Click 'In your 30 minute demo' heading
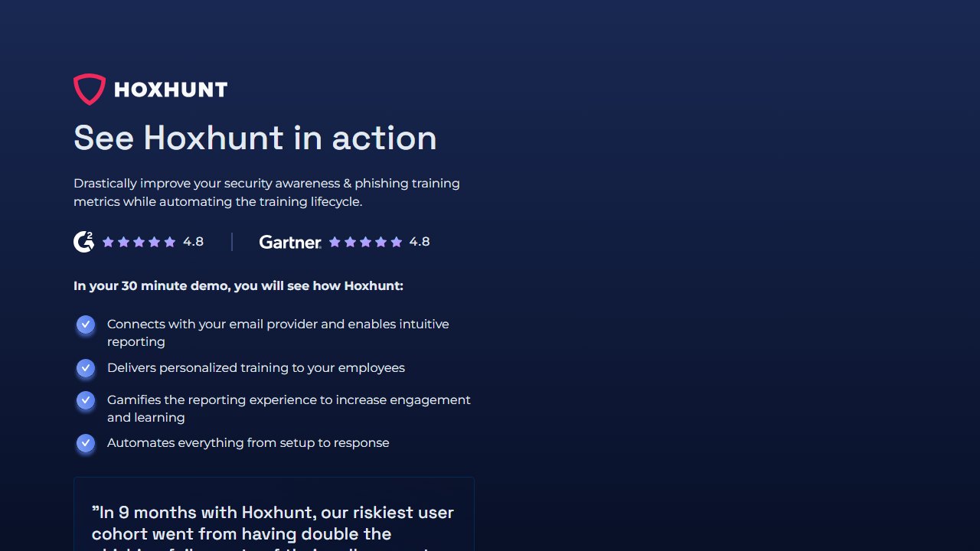980x551 pixels. (x=238, y=286)
